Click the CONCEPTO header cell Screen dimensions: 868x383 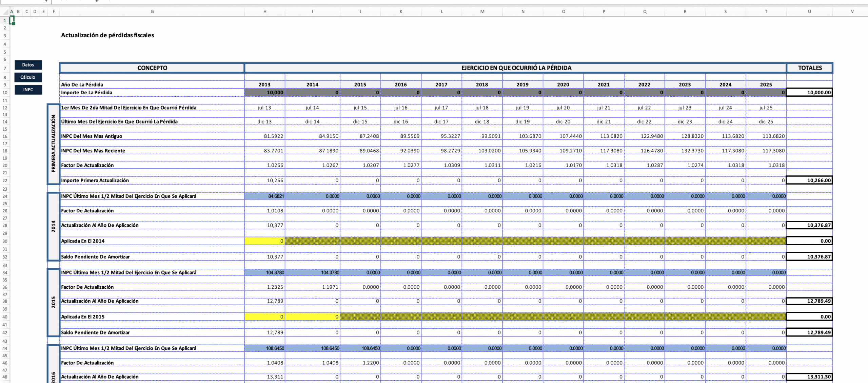pos(152,68)
